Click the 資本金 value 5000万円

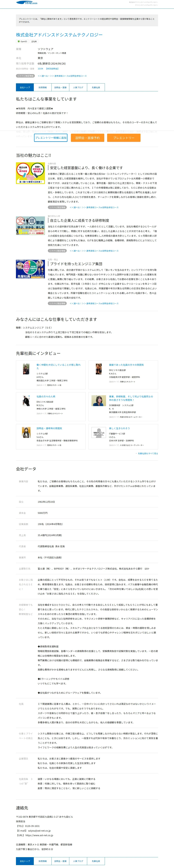click(x=43, y=513)
